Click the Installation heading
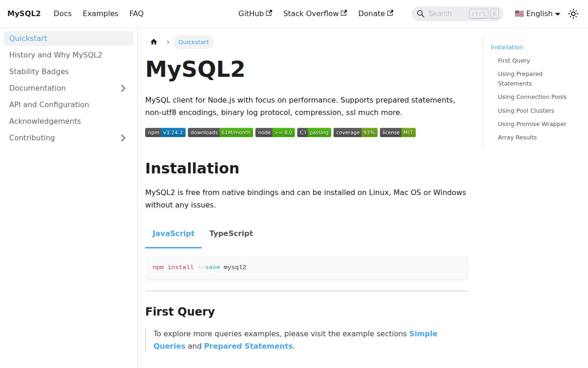 click(x=192, y=168)
